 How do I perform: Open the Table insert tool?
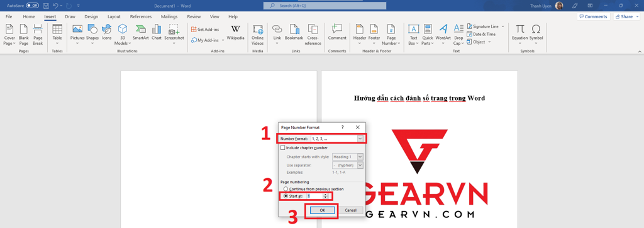point(57,35)
